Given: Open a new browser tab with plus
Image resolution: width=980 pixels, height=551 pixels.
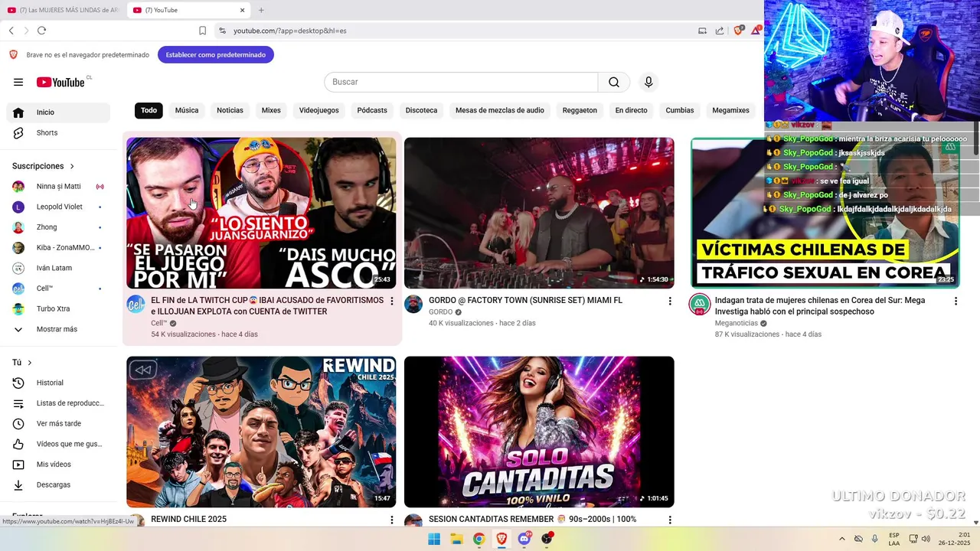Looking at the screenshot, I should 261,10.
